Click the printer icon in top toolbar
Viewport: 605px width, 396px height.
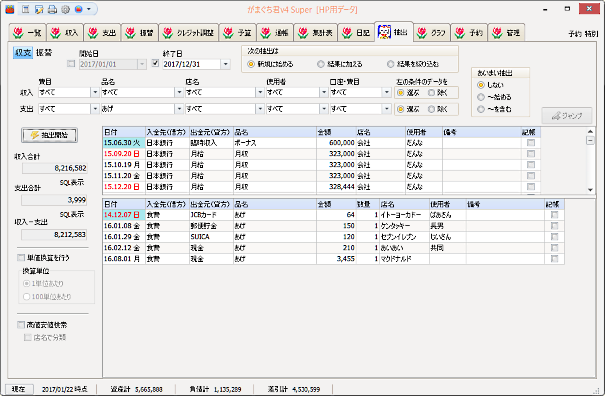coord(52,9)
